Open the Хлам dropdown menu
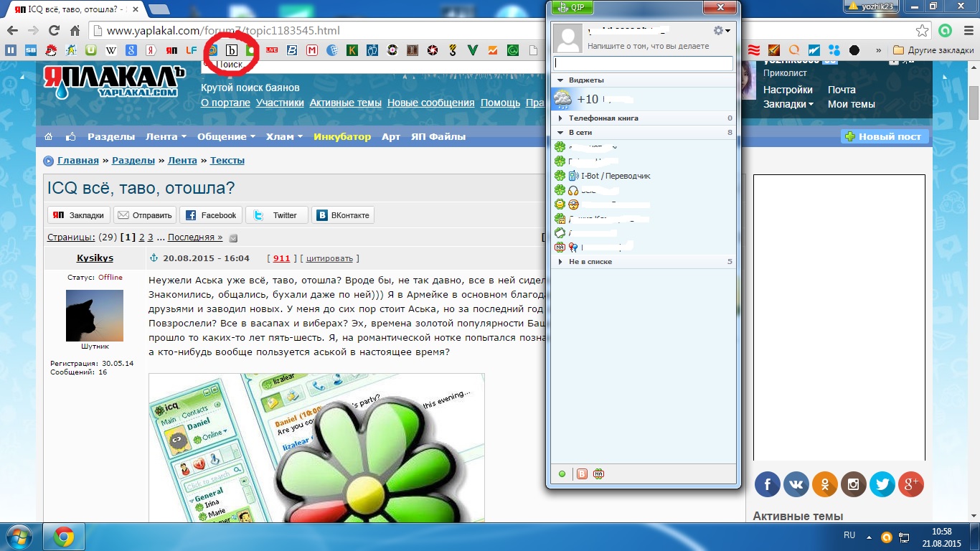This screenshot has width=980, height=551. click(284, 136)
